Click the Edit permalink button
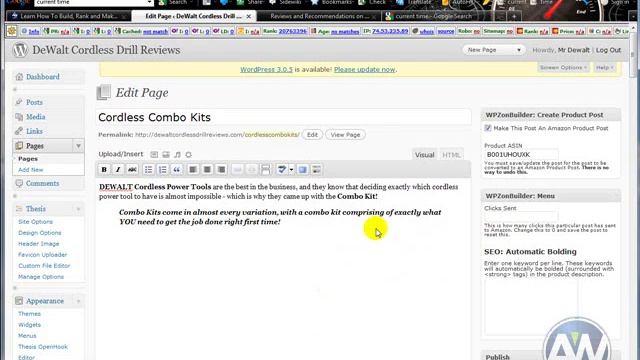640x360 pixels. 312,135
